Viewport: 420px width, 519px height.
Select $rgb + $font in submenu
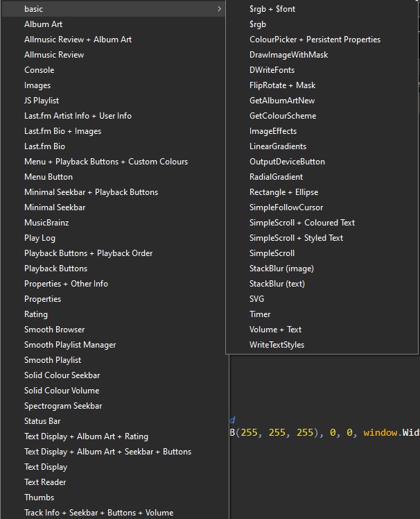272,9
